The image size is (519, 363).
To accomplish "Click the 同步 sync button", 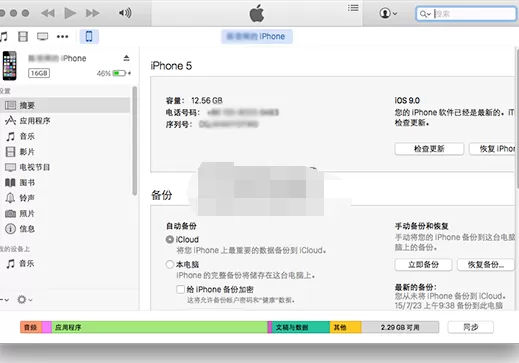I will 471,327.
